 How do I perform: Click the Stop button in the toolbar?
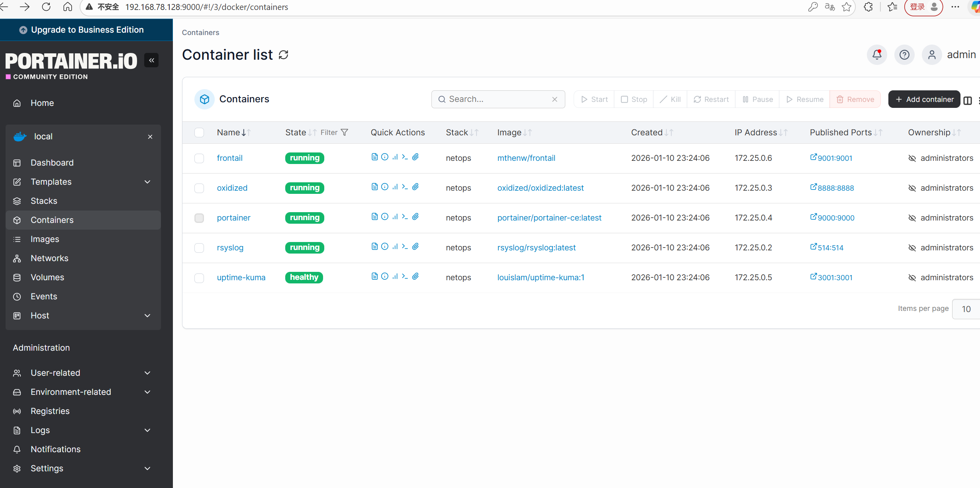(x=633, y=100)
